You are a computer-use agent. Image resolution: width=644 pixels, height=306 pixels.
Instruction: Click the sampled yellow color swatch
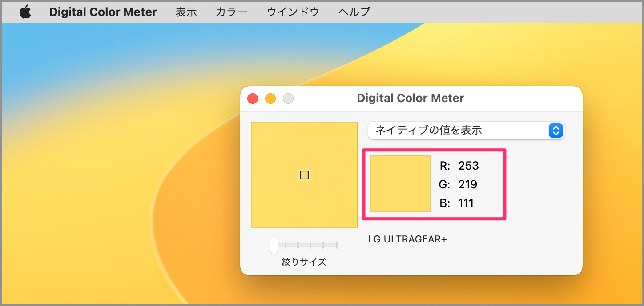pos(399,185)
